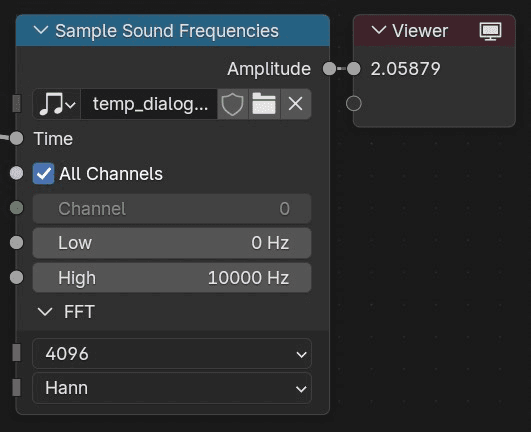This screenshot has height=432, width=531.
Task: Open sound file with folder icon
Action: pyautogui.click(x=264, y=104)
